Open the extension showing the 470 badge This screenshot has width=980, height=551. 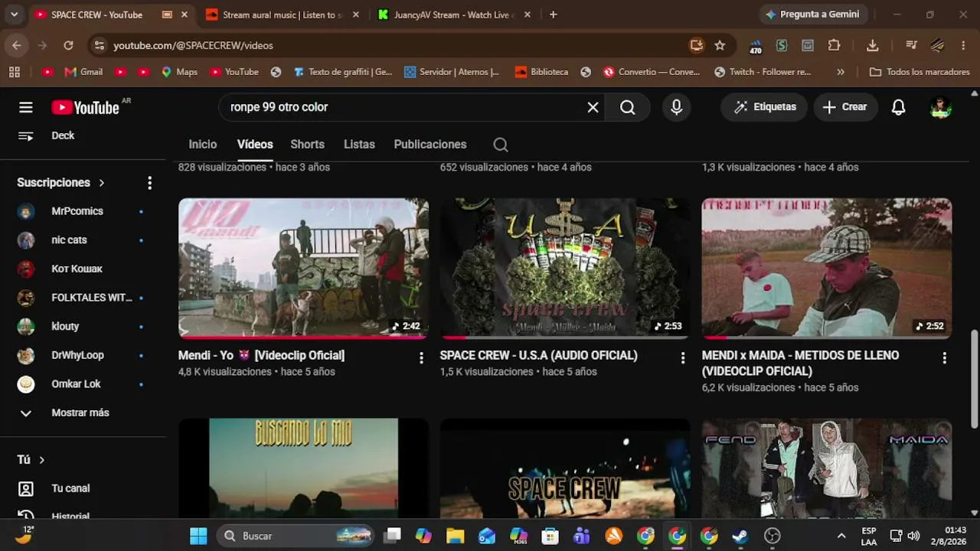pyautogui.click(x=756, y=46)
